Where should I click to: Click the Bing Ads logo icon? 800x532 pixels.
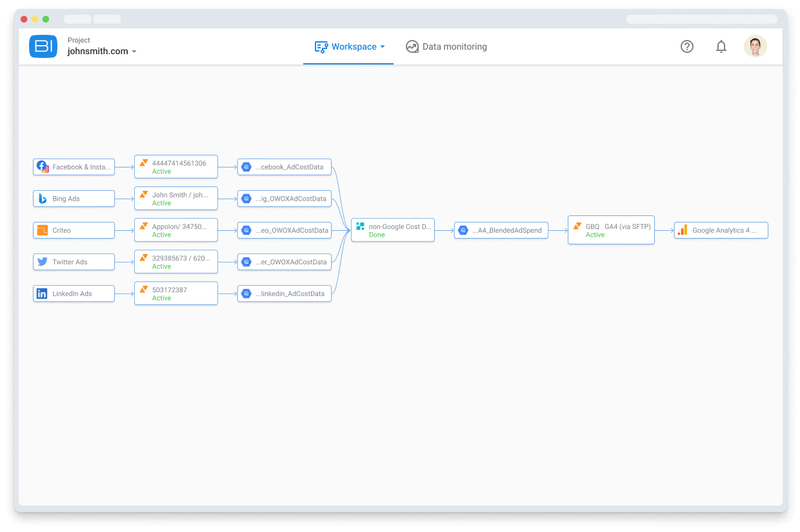[43, 199]
